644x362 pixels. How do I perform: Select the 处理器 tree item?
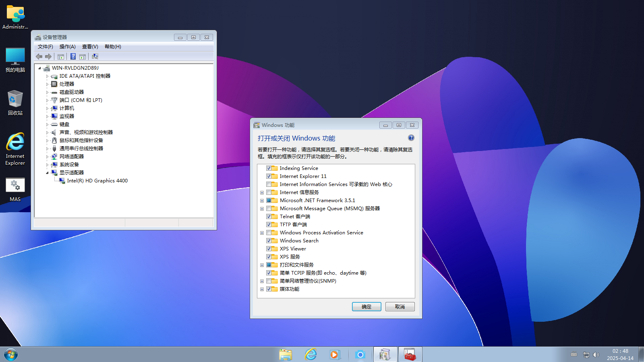click(67, 84)
